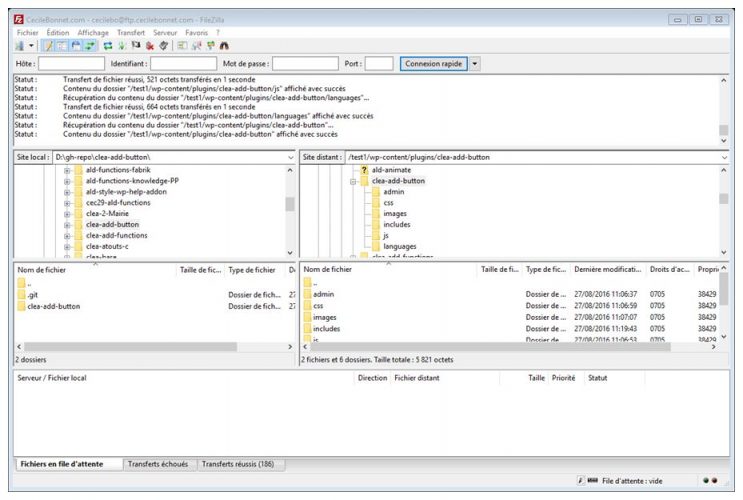
Task: Open the Édition menu
Action: [x=58, y=33]
